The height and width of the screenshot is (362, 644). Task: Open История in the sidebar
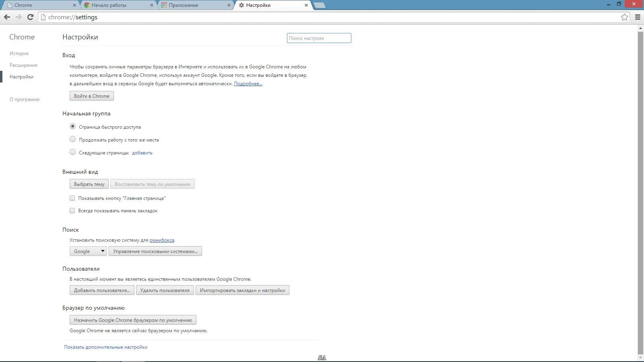coord(19,53)
